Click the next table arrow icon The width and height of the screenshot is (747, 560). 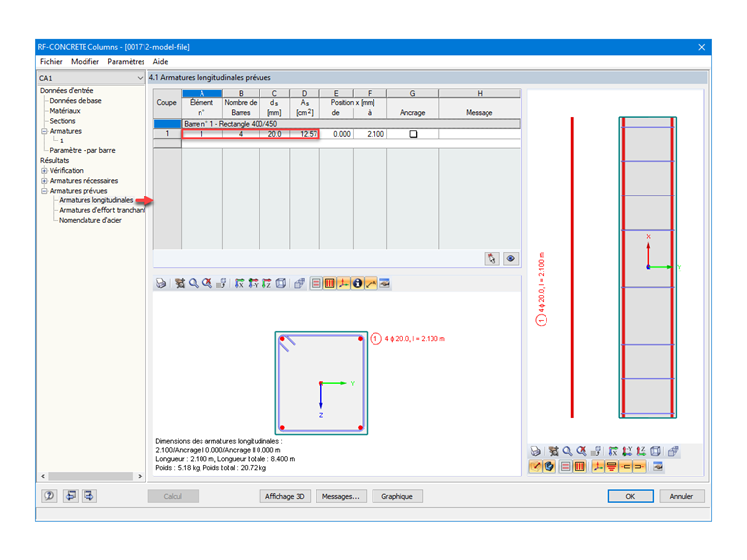coord(89,496)
